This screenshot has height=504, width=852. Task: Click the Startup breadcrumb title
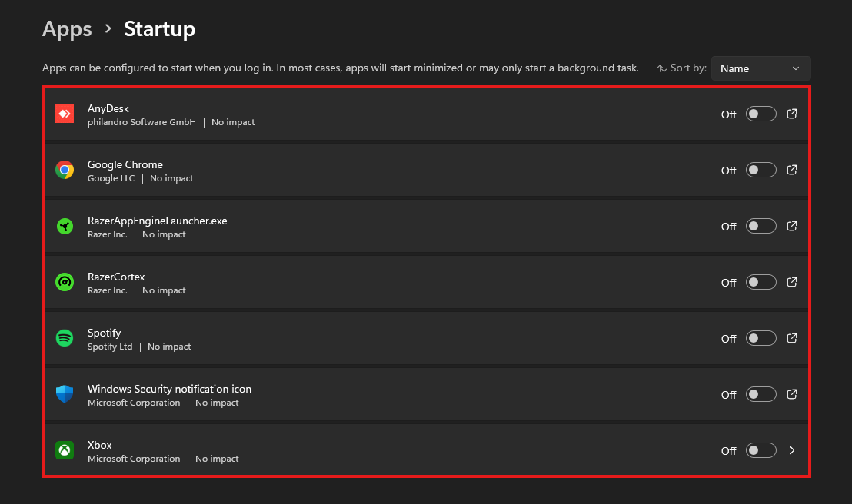[x=159, y=28]
